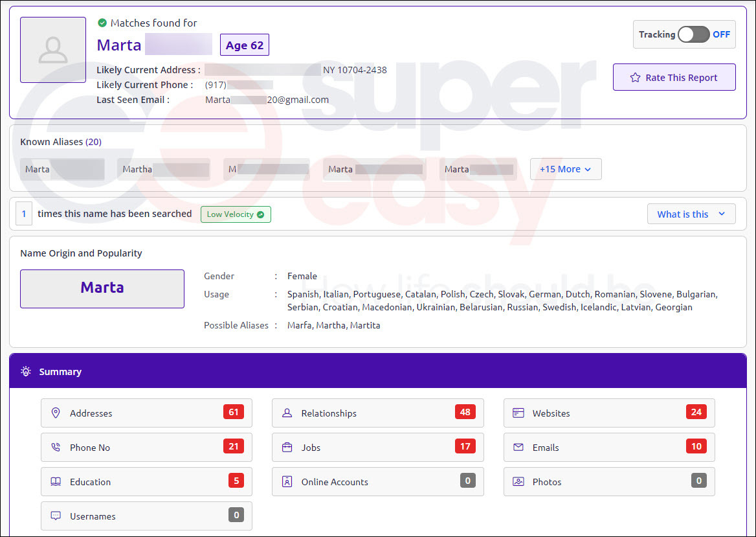Image resolution: width=756 pixels, height=537 pixels.
Task: Click the Usernames chat bubble icon
Action: [x=56, y=516]
